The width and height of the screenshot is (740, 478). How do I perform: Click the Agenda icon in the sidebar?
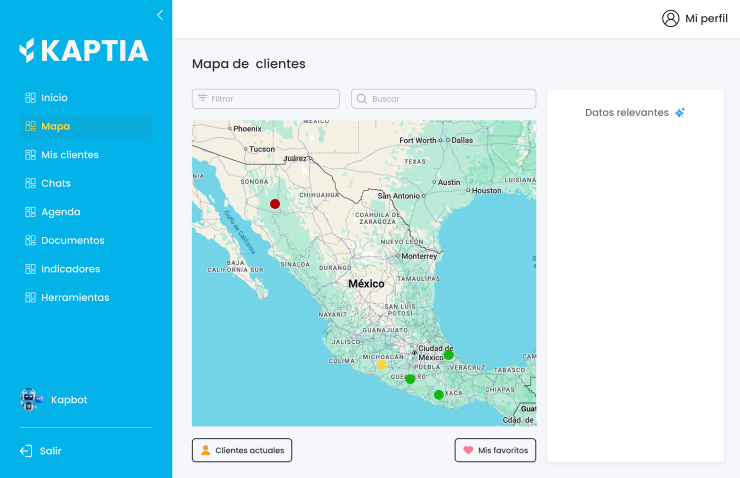point(30,212)
